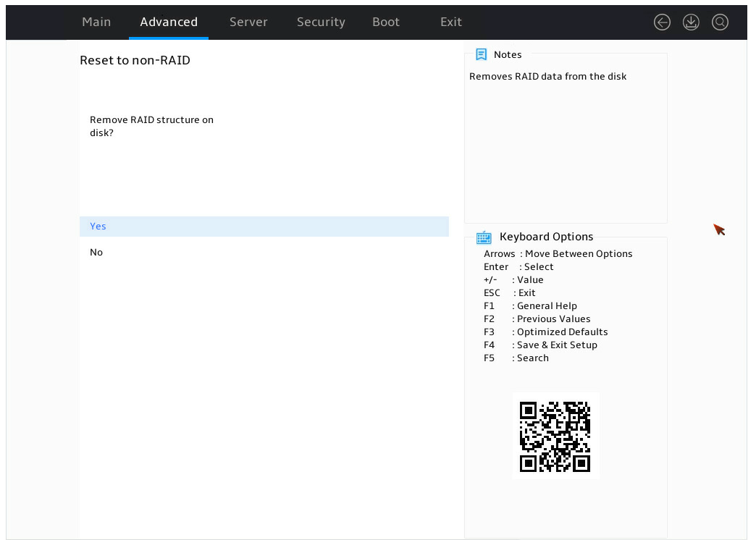Click the 'Notes' panel title
Image resolution: width=756 pixels, height=540 pixels.
pyautogui.click(x=508, y=54)
